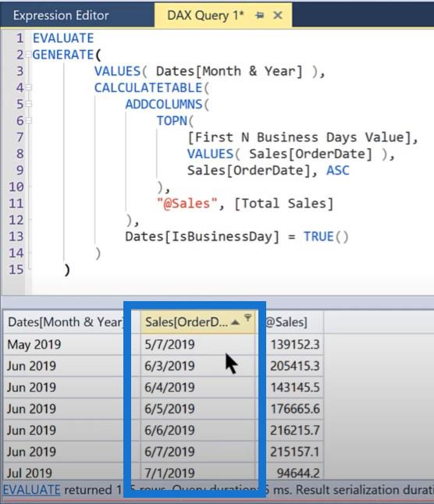Close the DAX Query 1 tab

[x=277, y=15]
